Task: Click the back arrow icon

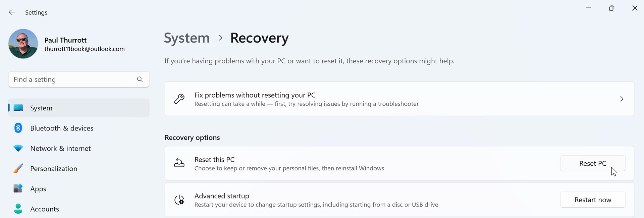Action: click(12, 12)
